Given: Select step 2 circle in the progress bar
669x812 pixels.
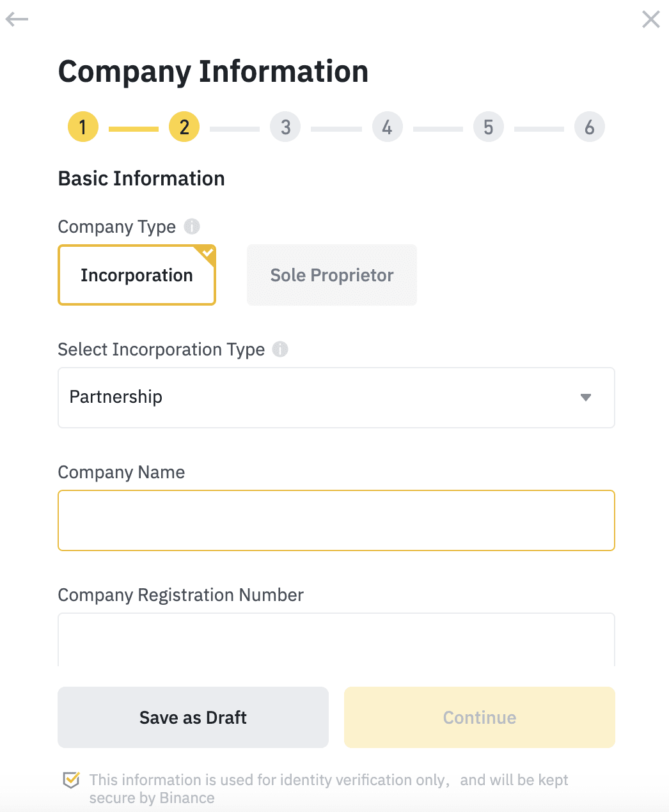Looking at the screenshot, I should click(x=184, y=127).
